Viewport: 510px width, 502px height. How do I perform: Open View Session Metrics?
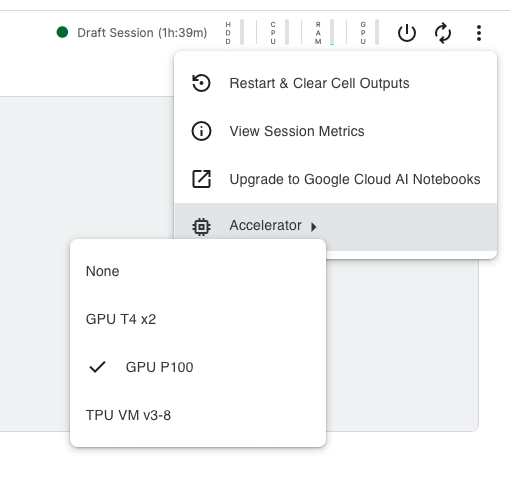click(x=336, y=131)
